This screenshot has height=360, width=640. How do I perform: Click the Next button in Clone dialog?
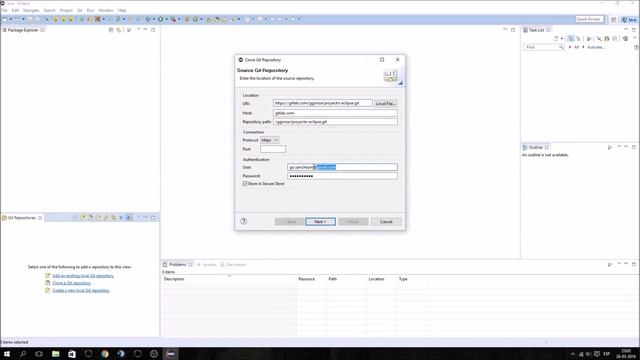[x=320, y=222]
